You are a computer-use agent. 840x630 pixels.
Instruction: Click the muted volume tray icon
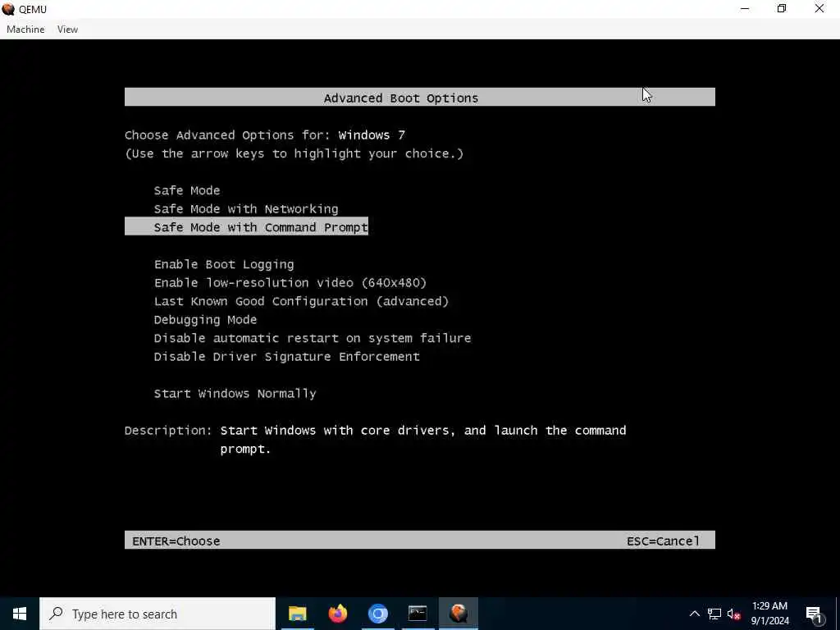click(x=733, y=614)
